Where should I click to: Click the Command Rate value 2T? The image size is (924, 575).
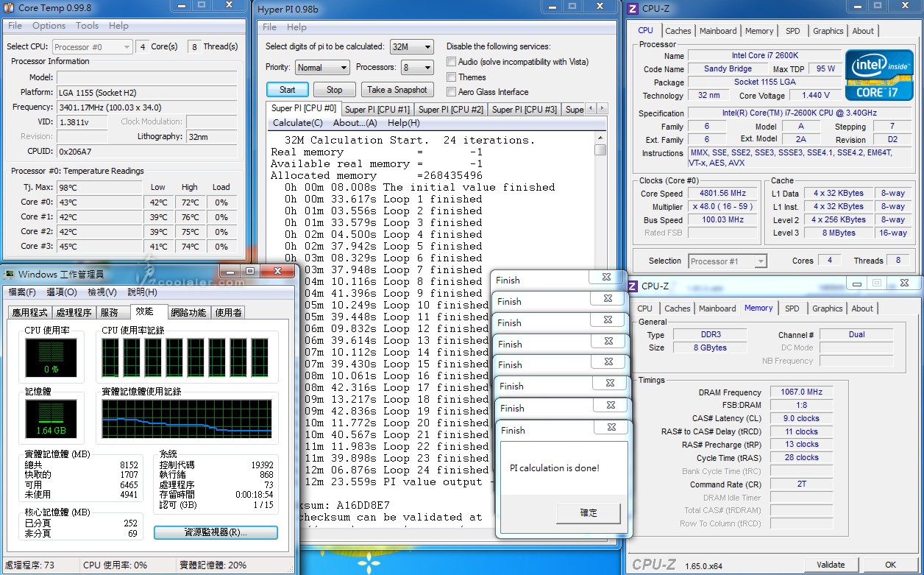[x=801, y=484]
